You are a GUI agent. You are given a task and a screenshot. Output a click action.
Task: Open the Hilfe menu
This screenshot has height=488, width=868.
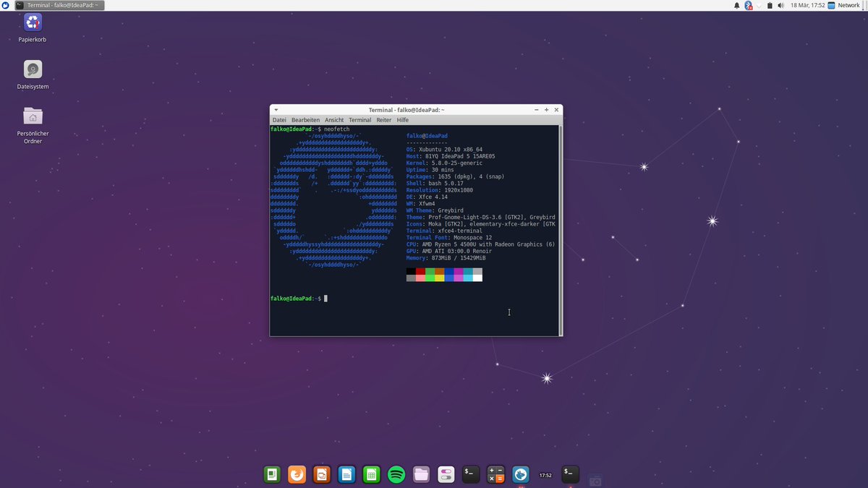[403, 120]
